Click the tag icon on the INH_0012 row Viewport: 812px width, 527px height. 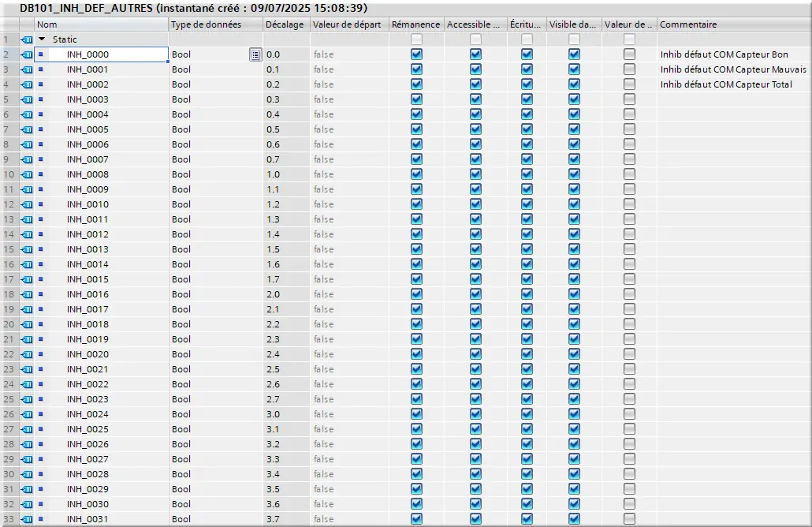click(x=27, y=234)
